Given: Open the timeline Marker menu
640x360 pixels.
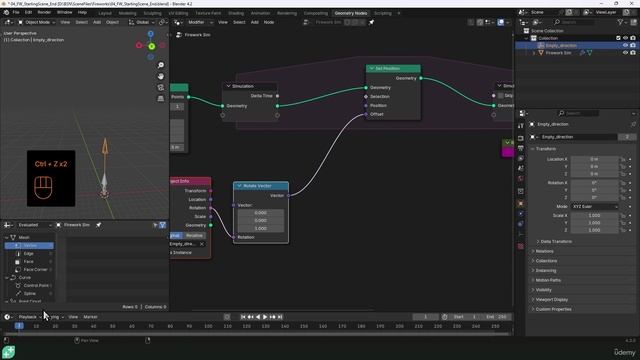Looking at the screenshot, I should point(90,317).
